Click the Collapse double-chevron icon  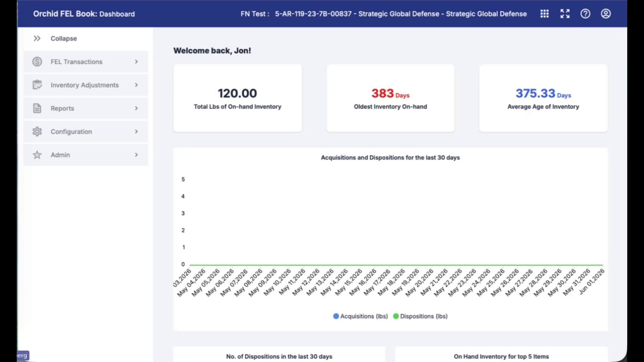pyautogui.click(x=37, y=38)
